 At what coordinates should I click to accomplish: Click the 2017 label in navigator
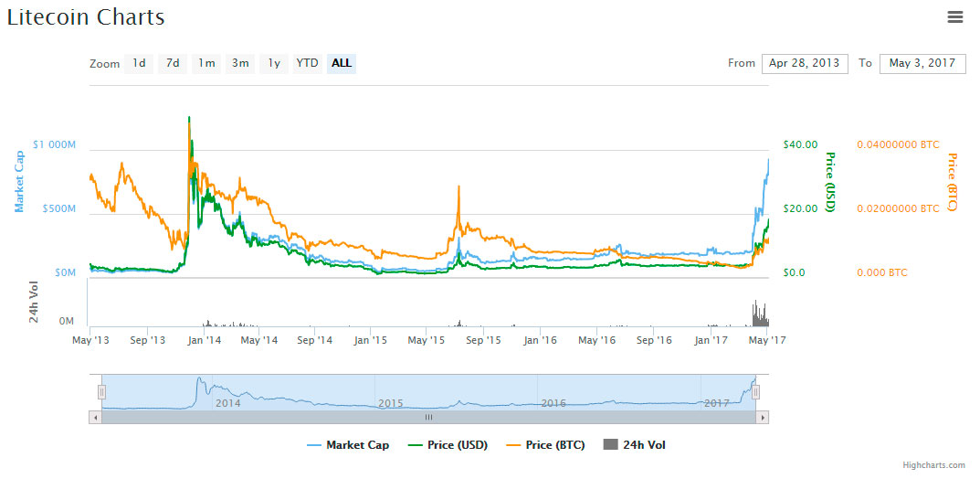tap(717, 403)
